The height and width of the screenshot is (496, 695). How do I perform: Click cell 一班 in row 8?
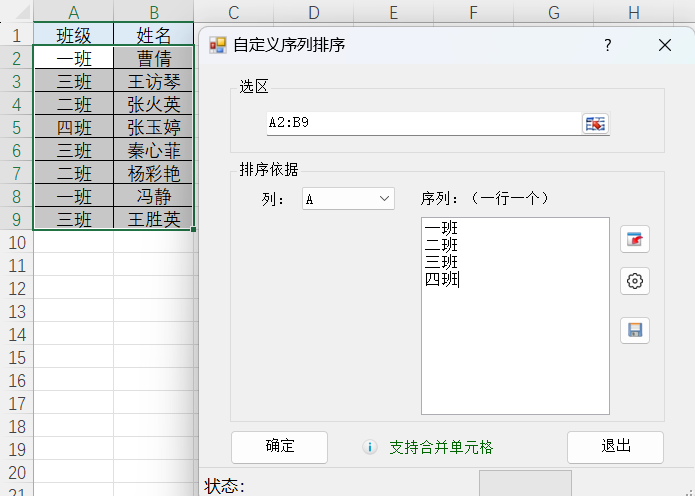[x=74, y=196]
